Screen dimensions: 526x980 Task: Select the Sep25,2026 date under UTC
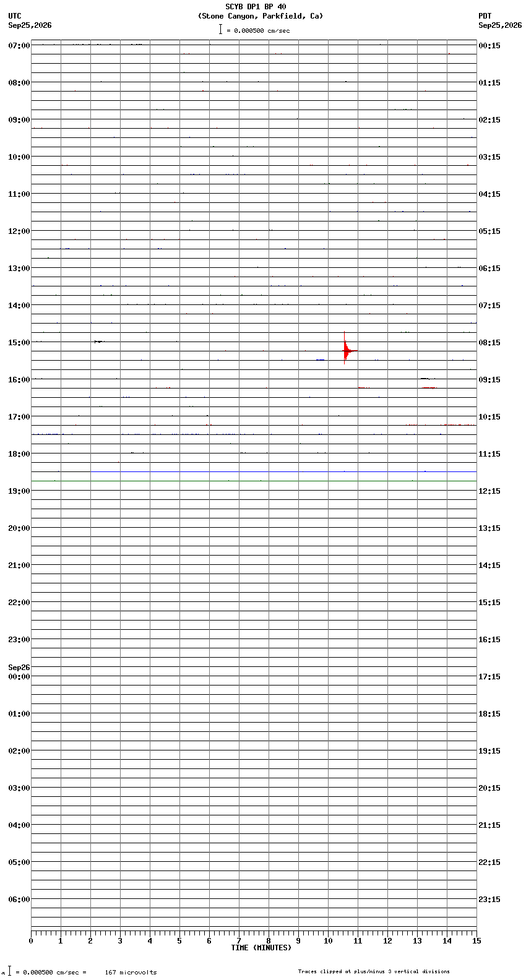30,25
